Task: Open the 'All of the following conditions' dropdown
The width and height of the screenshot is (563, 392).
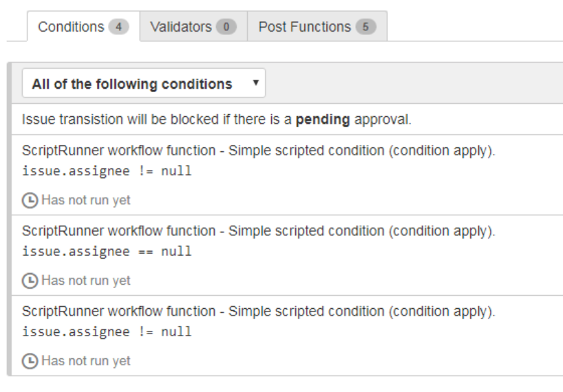Action: point(144,83)
